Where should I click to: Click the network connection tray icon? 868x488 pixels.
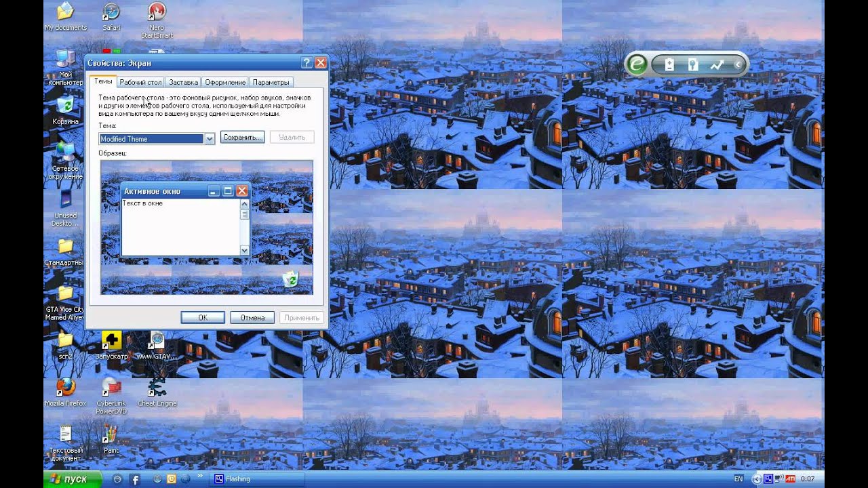(778, 479)
